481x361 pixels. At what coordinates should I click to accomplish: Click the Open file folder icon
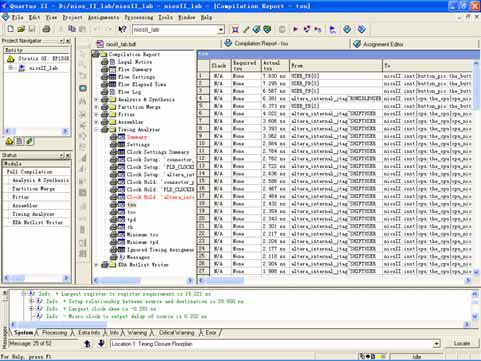coord(21,29)
